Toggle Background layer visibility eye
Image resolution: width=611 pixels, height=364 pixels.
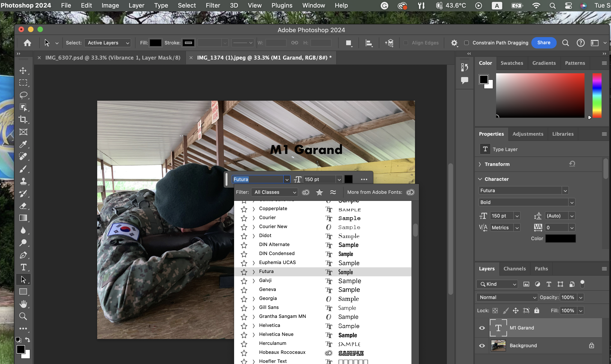pyautogui.click(x=482, y=346)
